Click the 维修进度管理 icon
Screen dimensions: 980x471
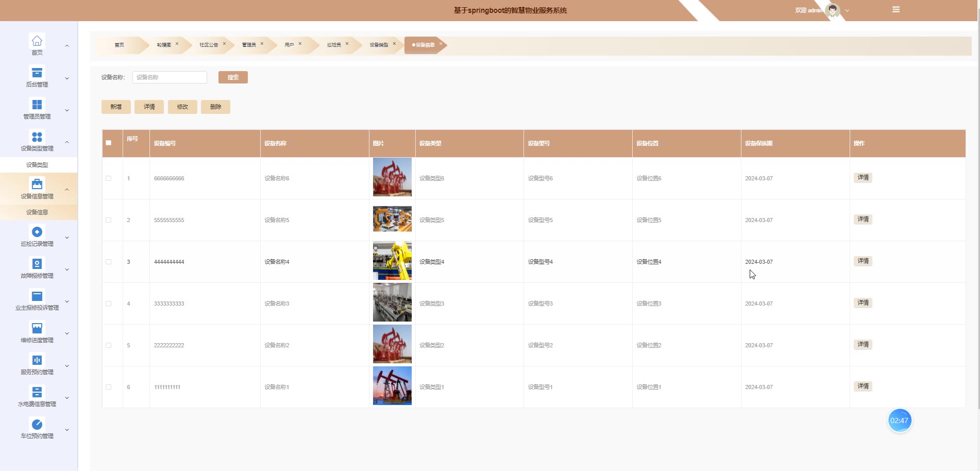click(x=37, y=328)
